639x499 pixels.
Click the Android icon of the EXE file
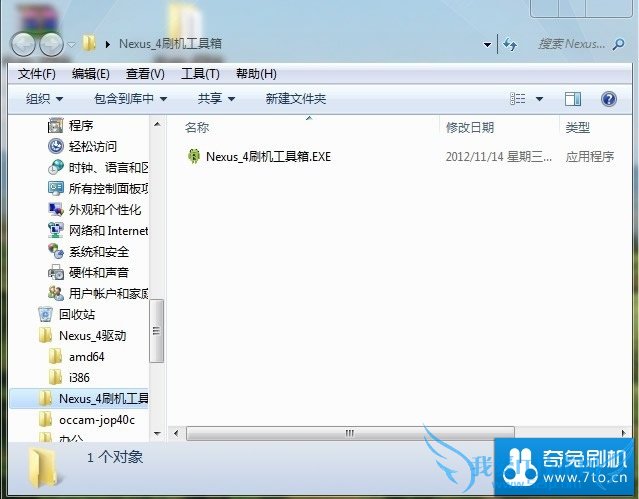pos(194,156)
